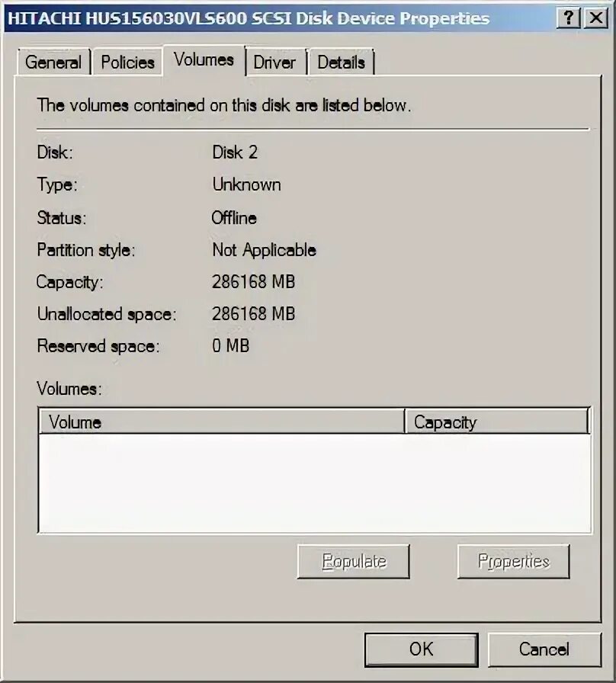Click the dialog title bar text
This screenshot has width=616, height=683.
pos(249,18)
